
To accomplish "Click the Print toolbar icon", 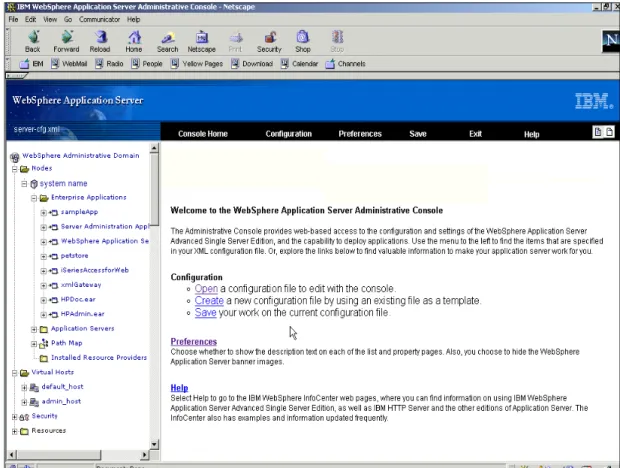I will pyautogui.click(x=236, y=38).
